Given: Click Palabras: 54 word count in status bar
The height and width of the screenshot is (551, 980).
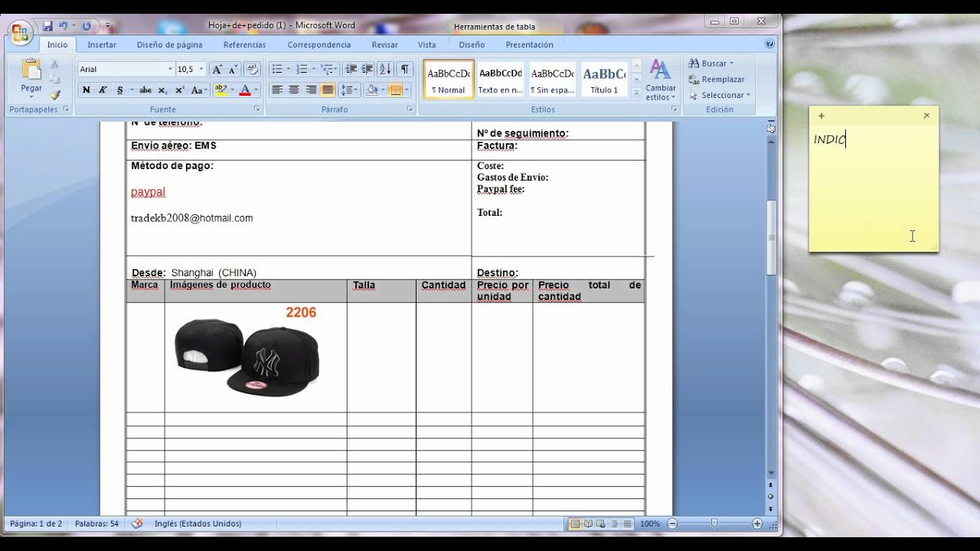Looking at the screenshot, I should pos(96,523).
